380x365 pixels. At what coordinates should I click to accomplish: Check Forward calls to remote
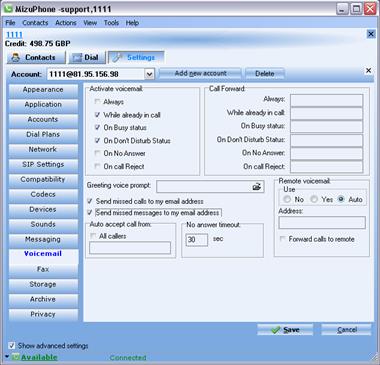click(x=283, y=239)
